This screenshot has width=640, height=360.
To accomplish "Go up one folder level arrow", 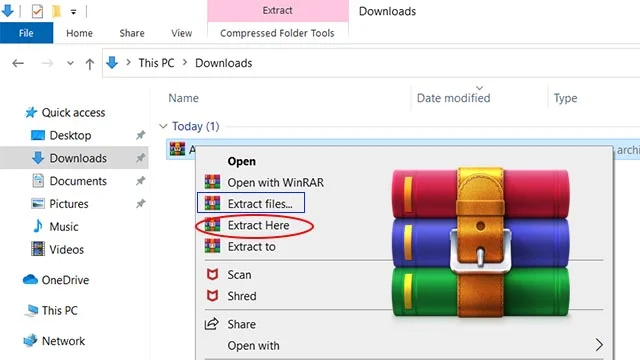I will click(x=89, y=64).
